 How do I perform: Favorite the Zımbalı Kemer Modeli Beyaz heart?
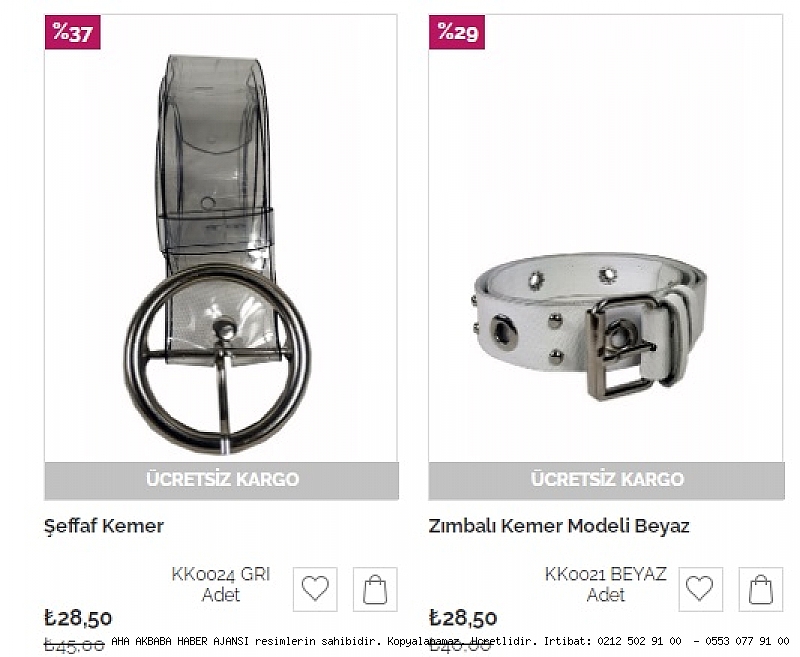(700, 589)
